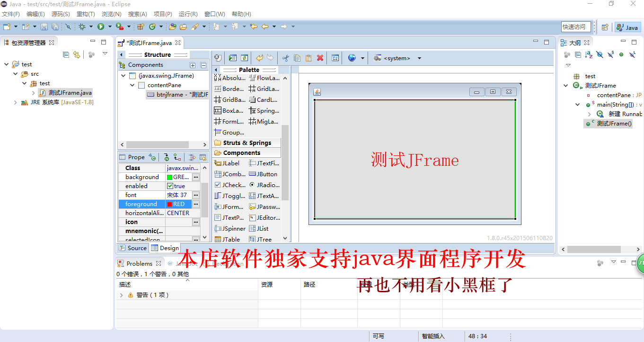This screenshot has height=342, width=644.
Task: Toggle Link with Editor in Package Explorer
Action: (x=77, y=54)
